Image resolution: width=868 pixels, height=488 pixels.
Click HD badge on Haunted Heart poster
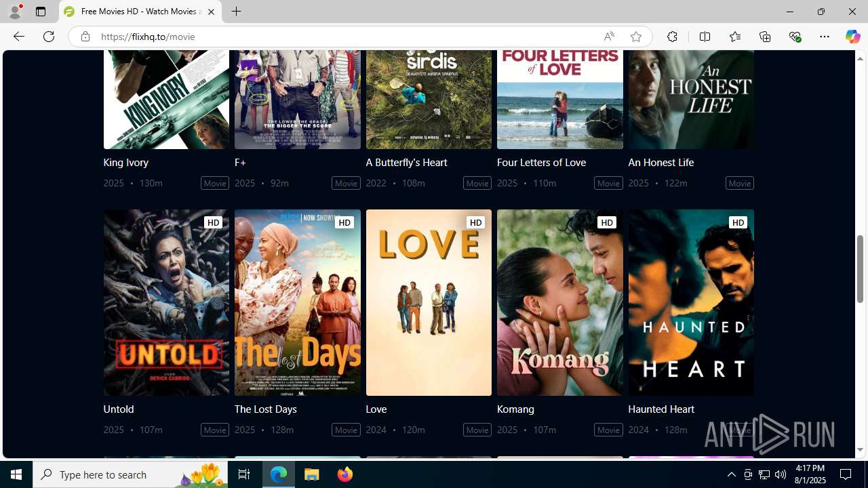pyautogui.click(x=738, y=222)
